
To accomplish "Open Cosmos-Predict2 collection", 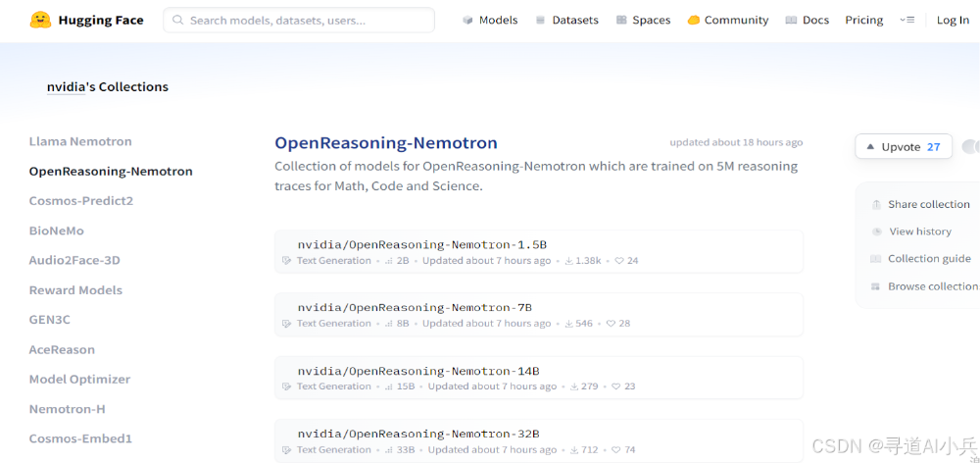I will [81, 201].
